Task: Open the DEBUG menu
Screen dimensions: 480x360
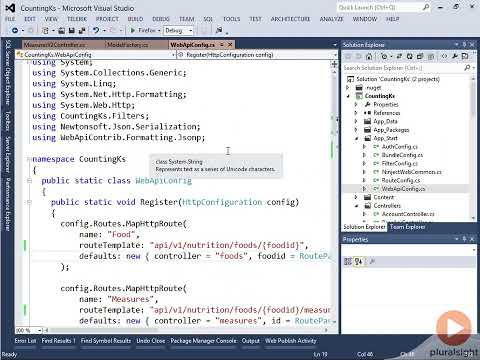Action: pyautogui.click(x=161, y=19)
